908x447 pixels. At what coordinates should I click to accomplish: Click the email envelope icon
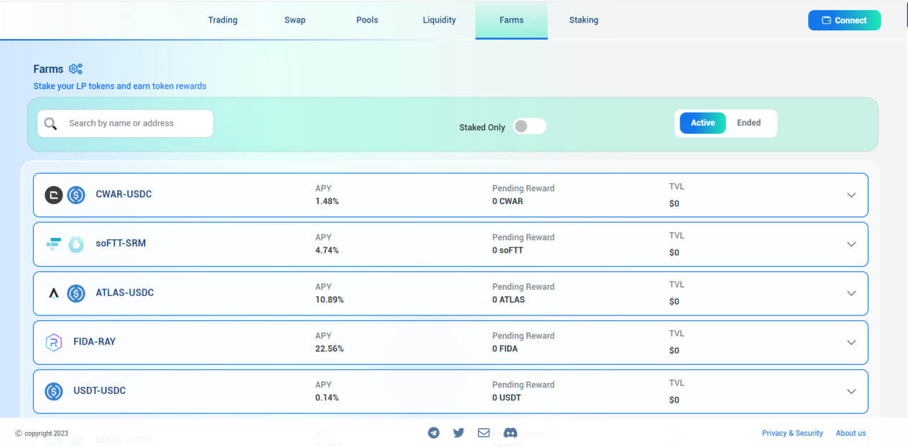click(484, 433)
